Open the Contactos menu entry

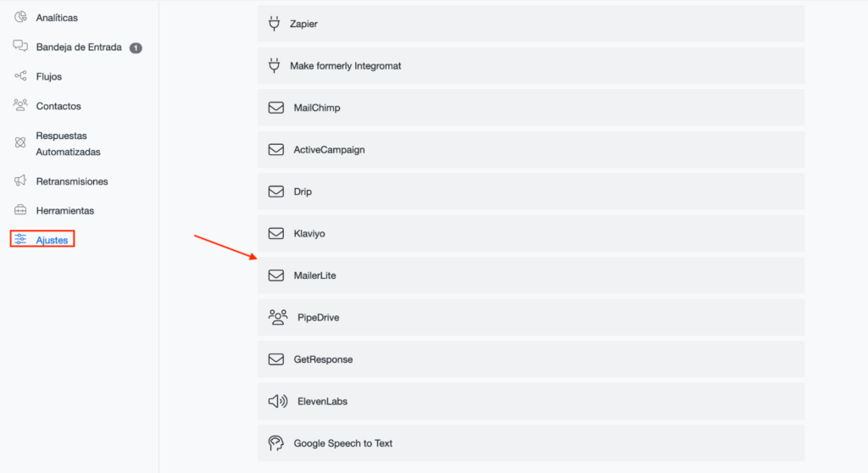point(58,106)
